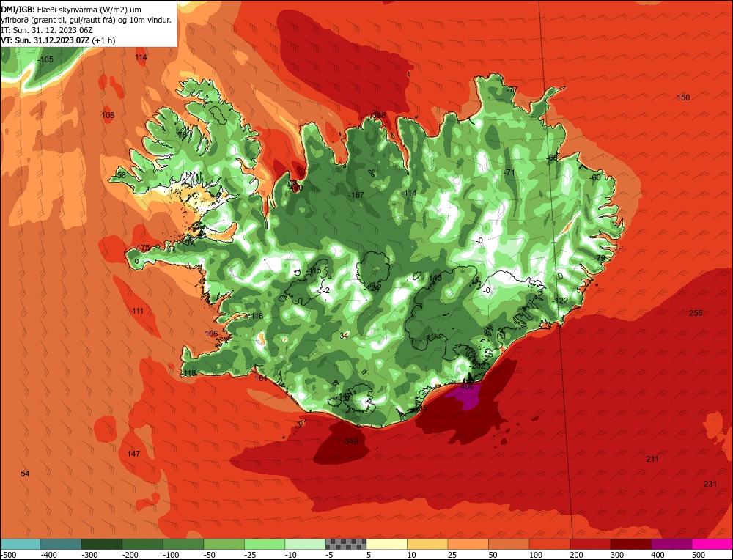Click the 349 value off the south coast
This screenshot has height=560, width=733.
[351, 441]
